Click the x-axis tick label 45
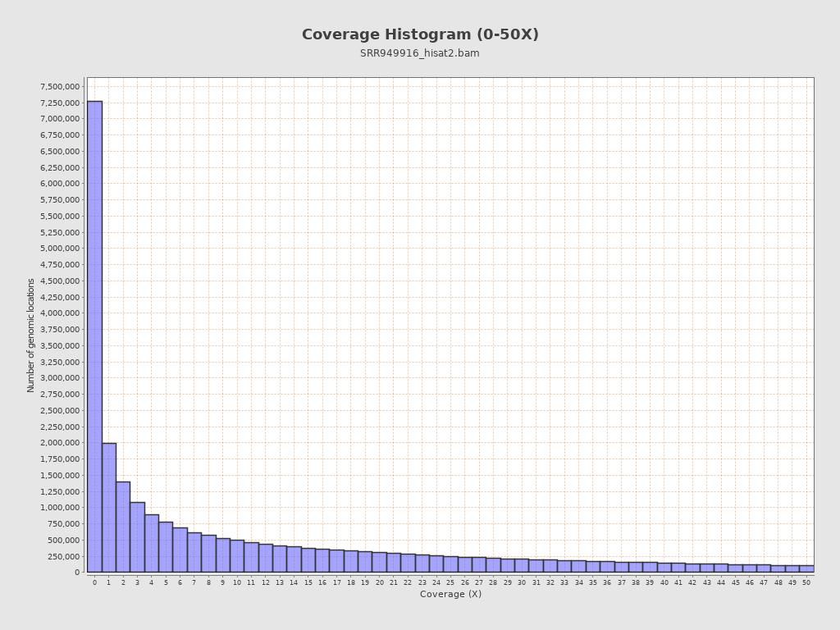This screenshot has width=840, height=630. pos(736,582)
